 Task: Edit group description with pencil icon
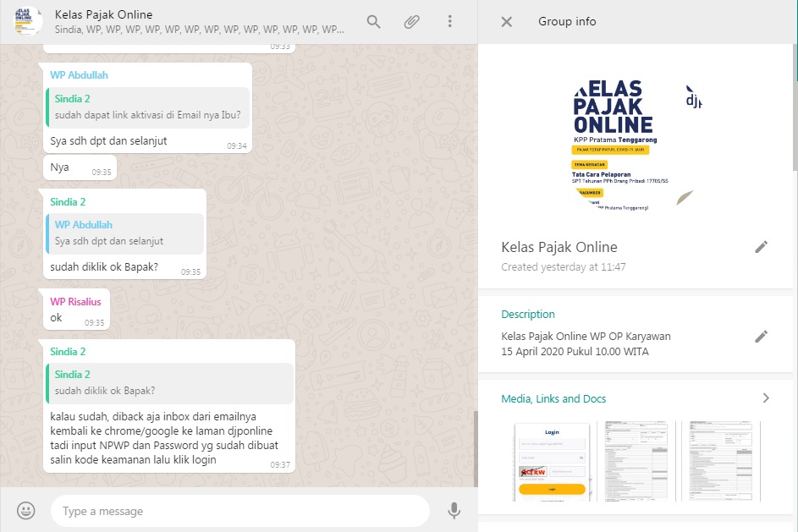pos(762,337)
